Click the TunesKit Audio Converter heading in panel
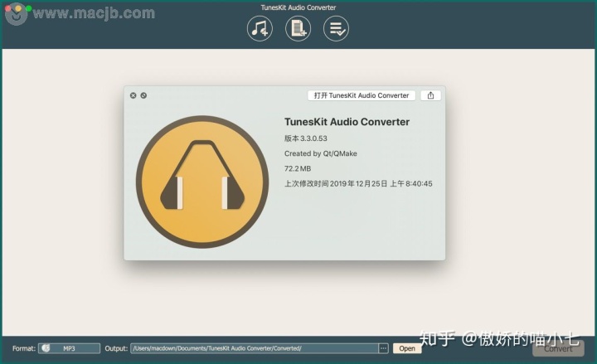The height and width of the screenshot is (364, 597). tap(347, 122)
